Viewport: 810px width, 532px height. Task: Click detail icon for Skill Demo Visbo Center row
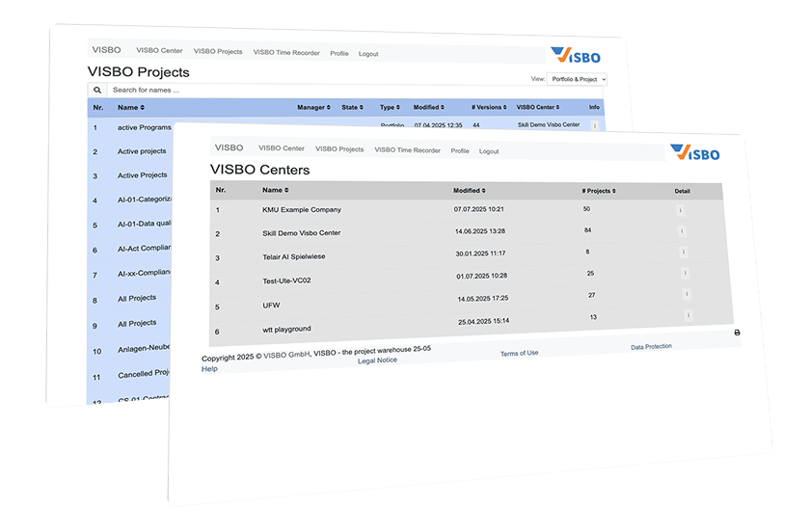tap(681, 230)
